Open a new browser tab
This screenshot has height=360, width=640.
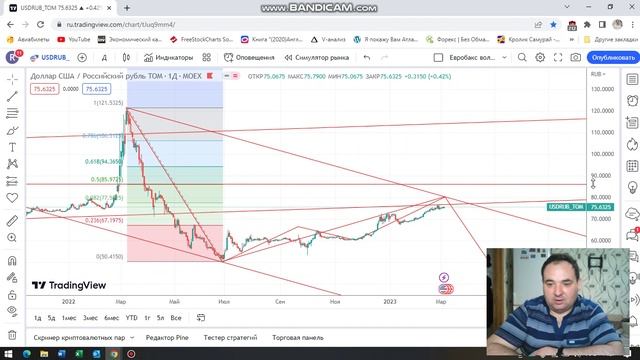(127, 7)
